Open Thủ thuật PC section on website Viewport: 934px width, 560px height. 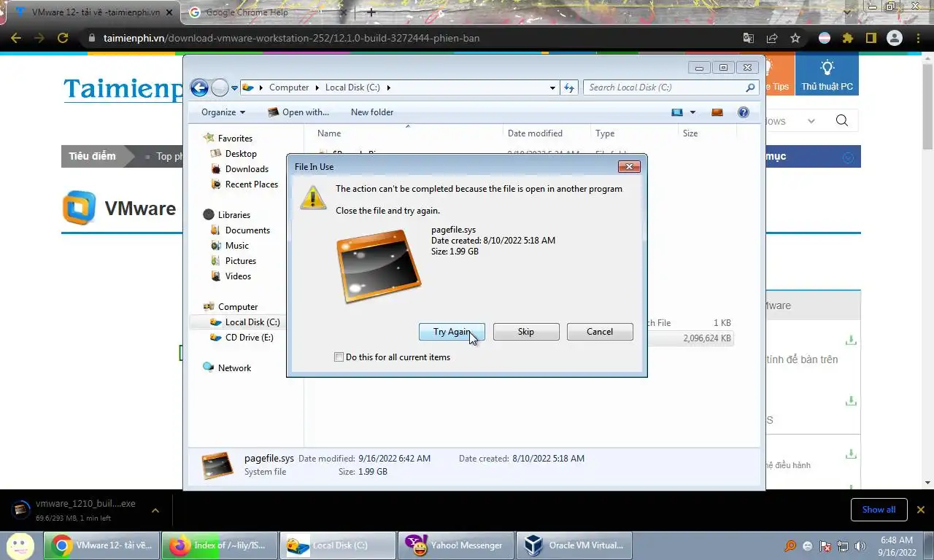pos(827,75)
